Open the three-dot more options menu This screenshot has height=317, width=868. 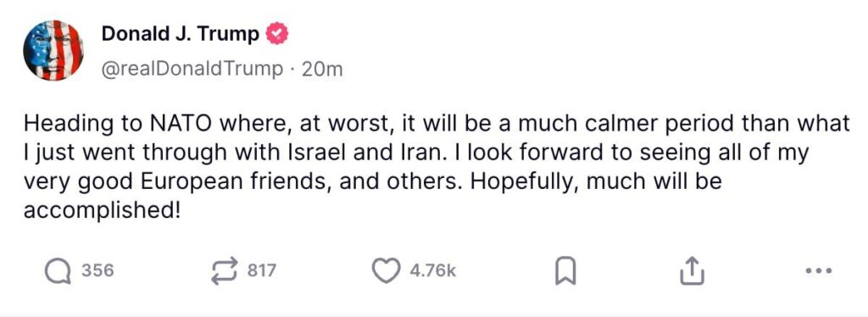[x=820, y=271]
